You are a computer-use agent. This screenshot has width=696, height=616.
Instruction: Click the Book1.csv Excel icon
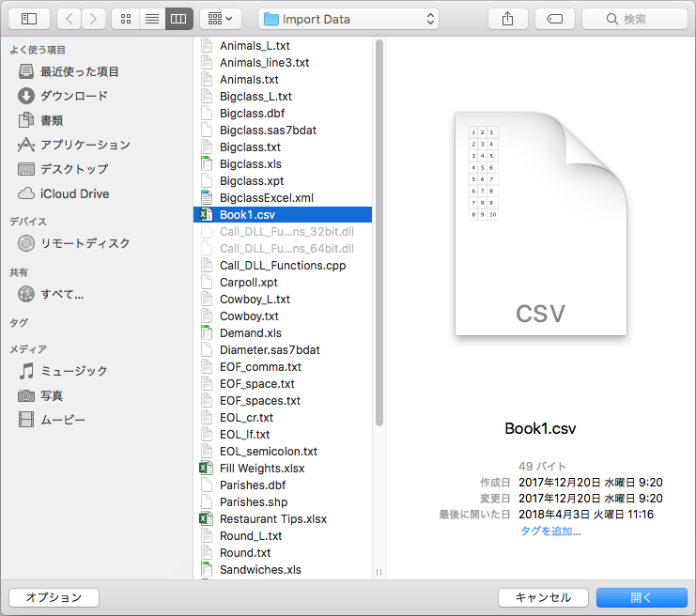[x=206, y=215]
